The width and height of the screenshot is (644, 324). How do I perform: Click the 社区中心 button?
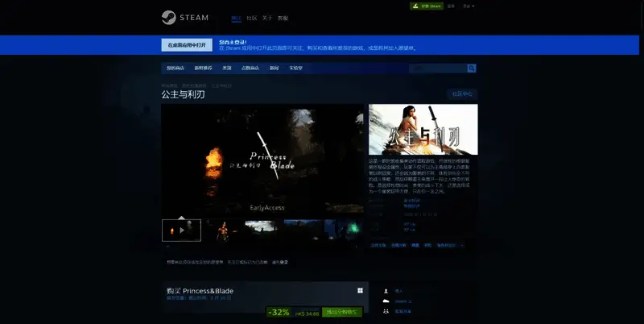click(x=463, y=93)
